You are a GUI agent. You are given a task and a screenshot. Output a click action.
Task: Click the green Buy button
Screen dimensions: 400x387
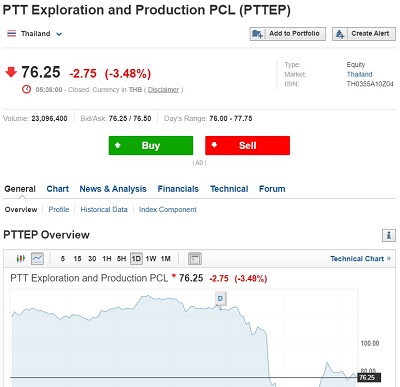click(x=151, y=145)
